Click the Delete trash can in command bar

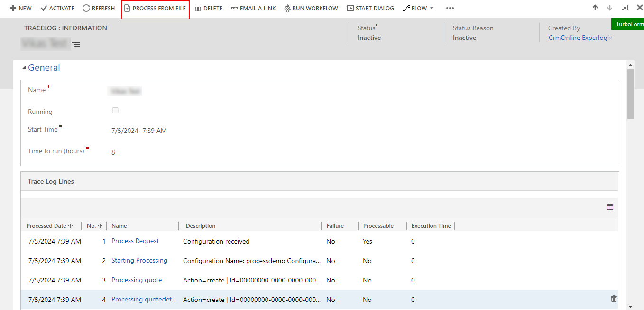[x=198, y=8]
